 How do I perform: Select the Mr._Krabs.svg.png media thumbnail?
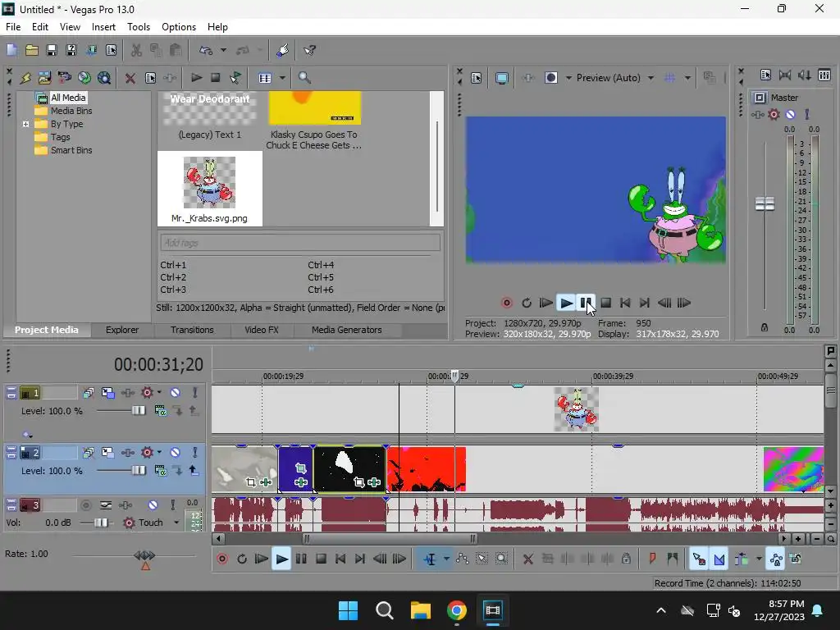[209, 188]
